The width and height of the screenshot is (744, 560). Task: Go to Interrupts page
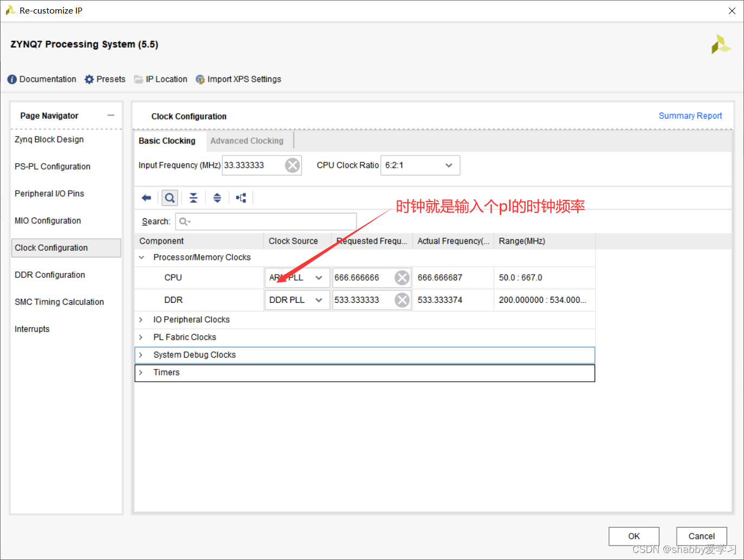point(32,329)
